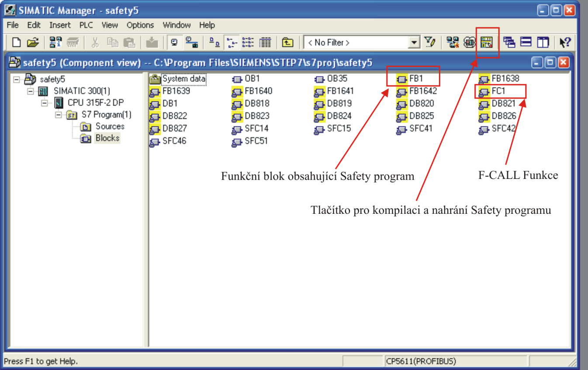This screenshot has width=588, height=370.
Task: Click the SIMATIC Manager title bar icon
Action: [x=10, y=10]
